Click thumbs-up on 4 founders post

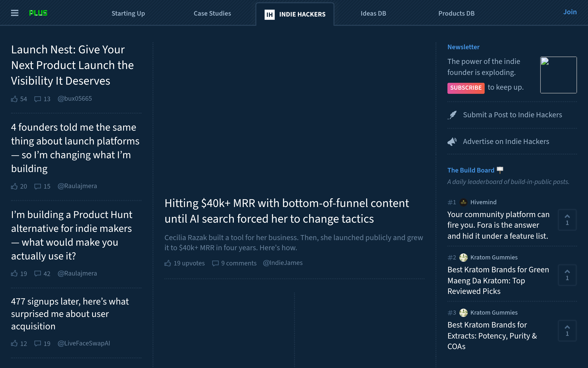14,186
